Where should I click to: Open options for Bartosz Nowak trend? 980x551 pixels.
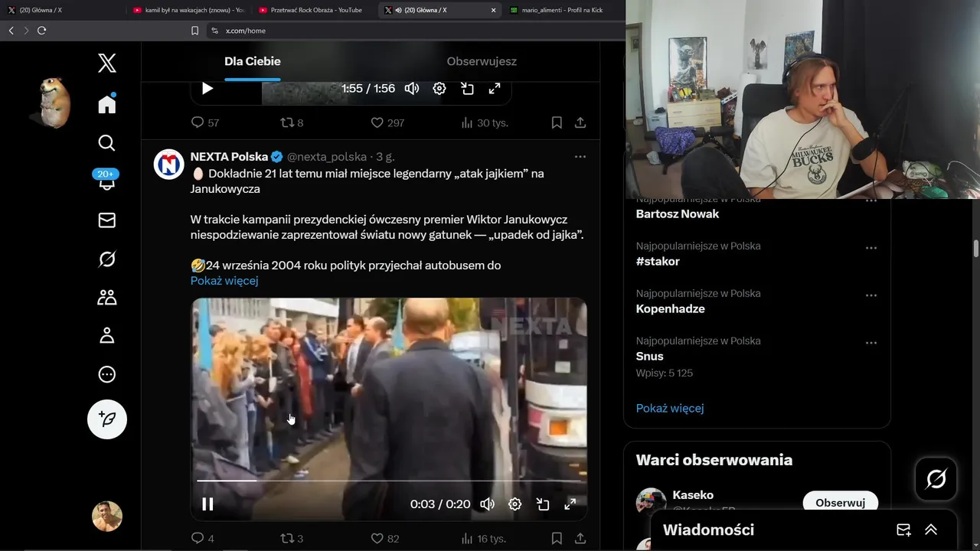[x=871, y=201]
